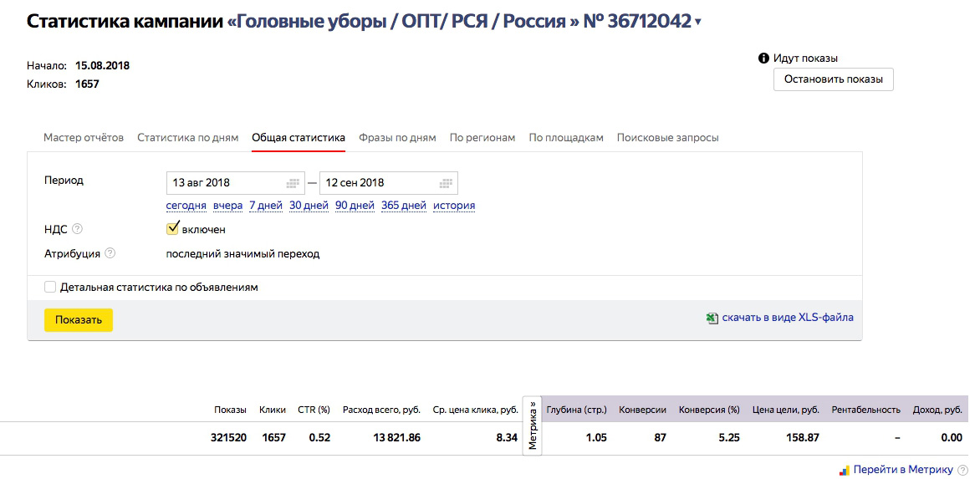Open Статистика по дням tab
This screenshot has width=980, height=479.
187,137
